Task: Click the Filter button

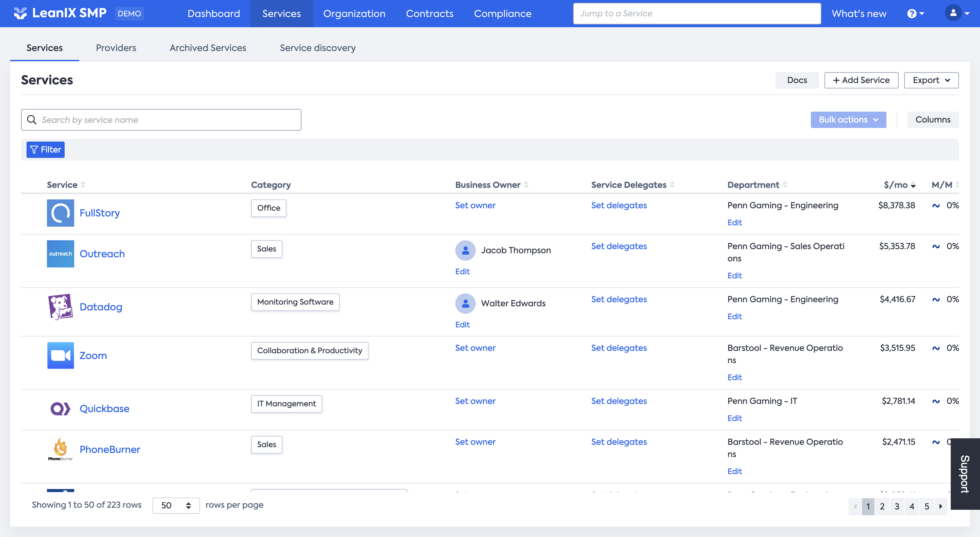Action: click(x=45, y=150)
